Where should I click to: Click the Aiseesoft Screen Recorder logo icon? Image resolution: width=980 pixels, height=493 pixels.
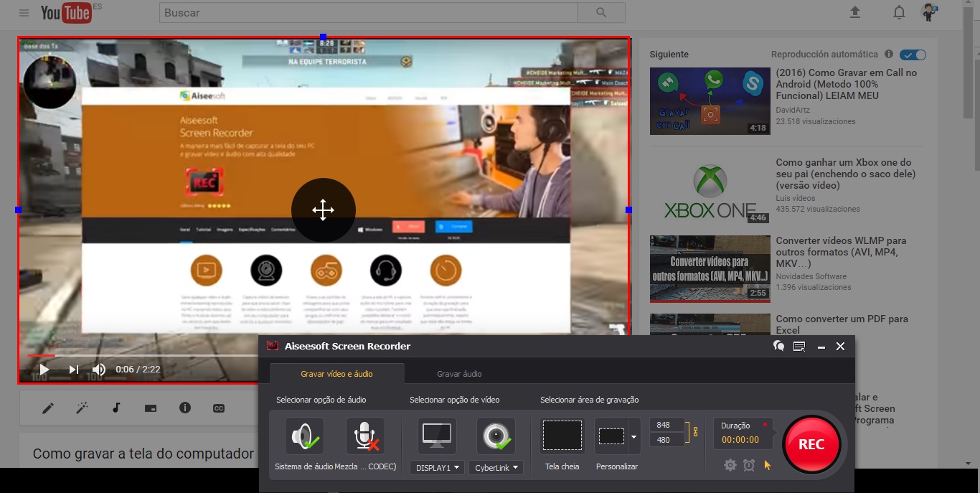[x=273, y=346]
